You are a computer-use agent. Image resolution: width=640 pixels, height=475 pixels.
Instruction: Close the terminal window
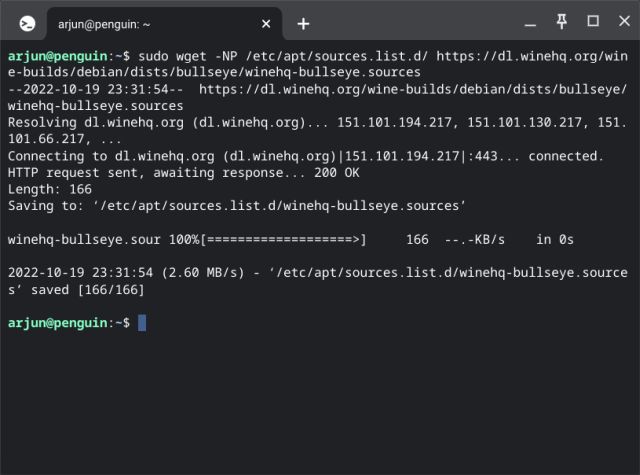624,21
